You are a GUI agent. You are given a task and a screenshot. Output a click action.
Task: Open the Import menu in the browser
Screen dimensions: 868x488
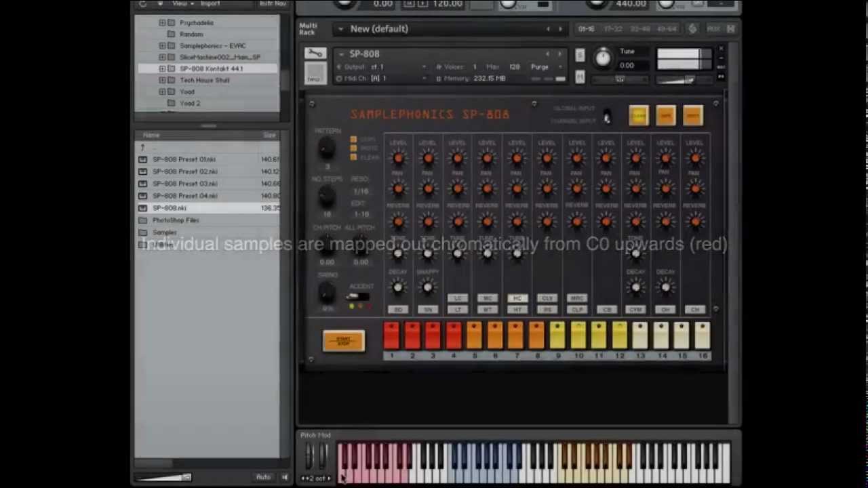pyautogui.click(x=210, y=3)
